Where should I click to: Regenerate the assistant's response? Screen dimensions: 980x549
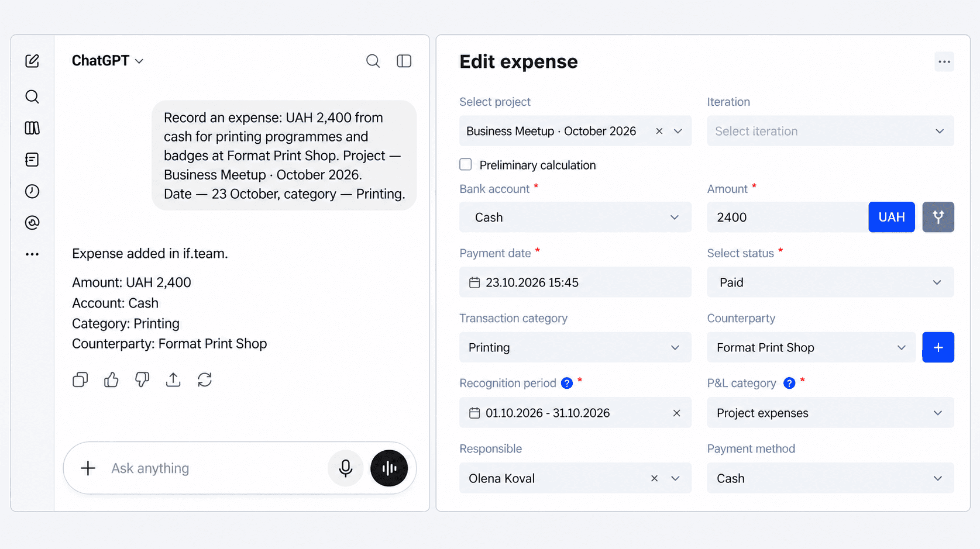[x=205, y=380]
